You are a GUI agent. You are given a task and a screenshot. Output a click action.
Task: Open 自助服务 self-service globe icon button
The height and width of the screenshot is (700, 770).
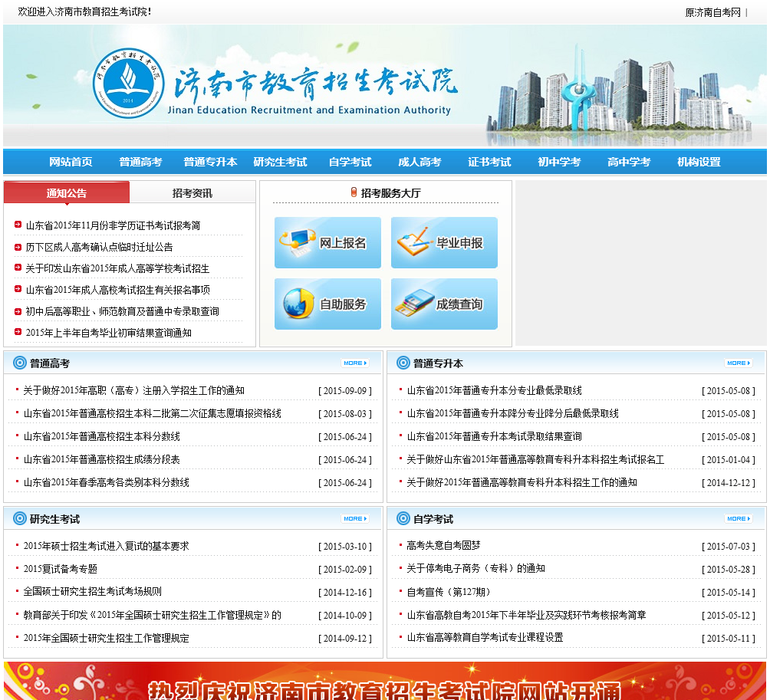click(327, 304)
